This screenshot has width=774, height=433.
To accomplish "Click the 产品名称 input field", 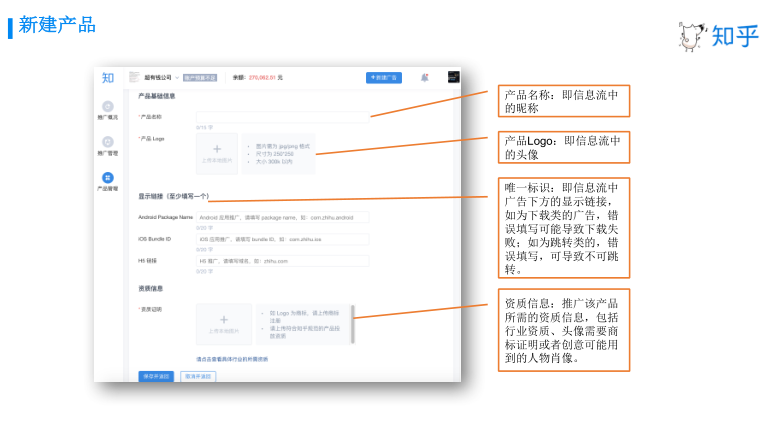I will pyautogui.click(x=282, y=117).
